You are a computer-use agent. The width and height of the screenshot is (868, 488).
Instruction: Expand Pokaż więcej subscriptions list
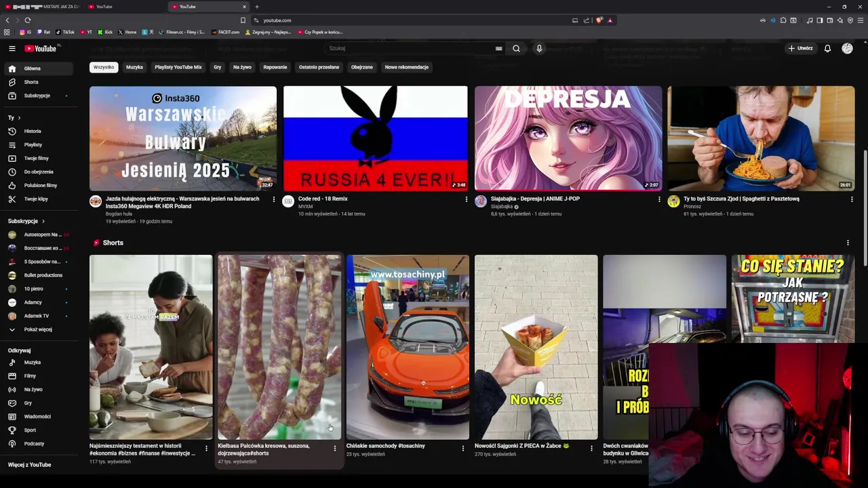pos(39,329)
